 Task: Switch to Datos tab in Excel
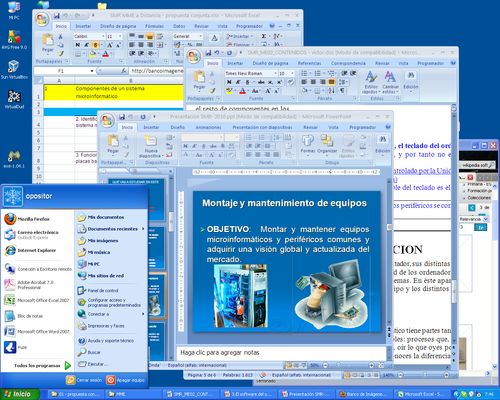(x=179, y=26)
